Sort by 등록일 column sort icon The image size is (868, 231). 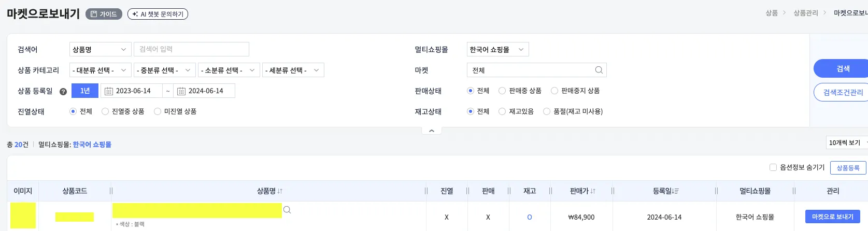(676, 191)
